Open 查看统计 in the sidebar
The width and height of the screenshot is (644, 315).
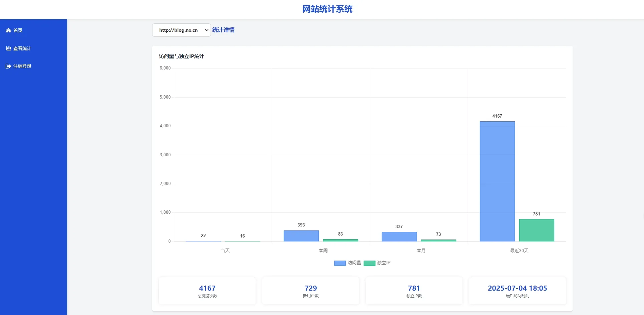coord(22,48)
